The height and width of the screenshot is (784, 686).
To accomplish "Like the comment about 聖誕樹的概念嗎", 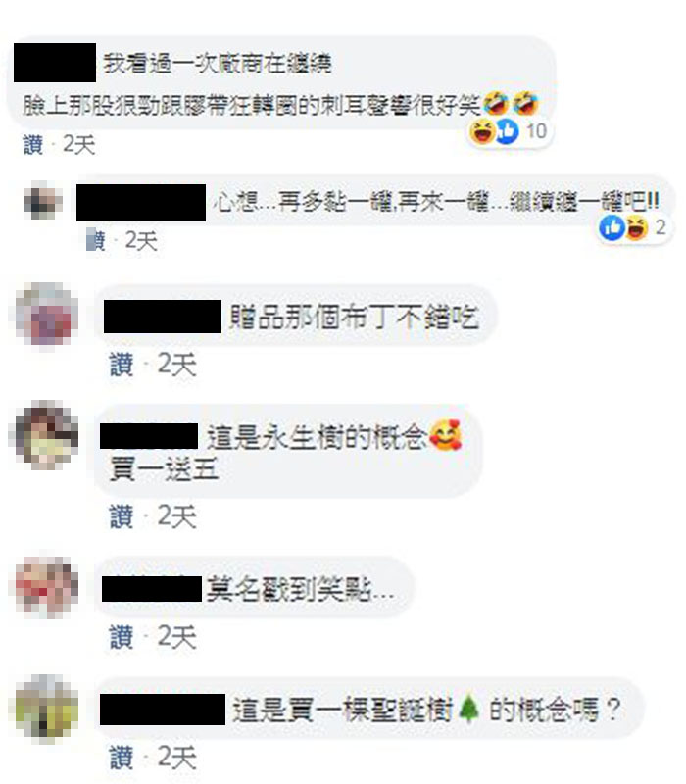I will pyautogui.click(x=122, y=757).
